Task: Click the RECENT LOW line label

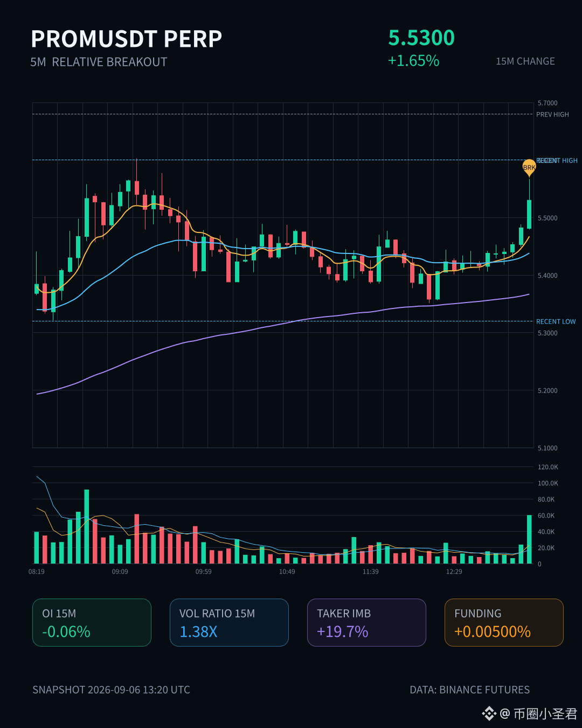Action: (x=556, y=321)
